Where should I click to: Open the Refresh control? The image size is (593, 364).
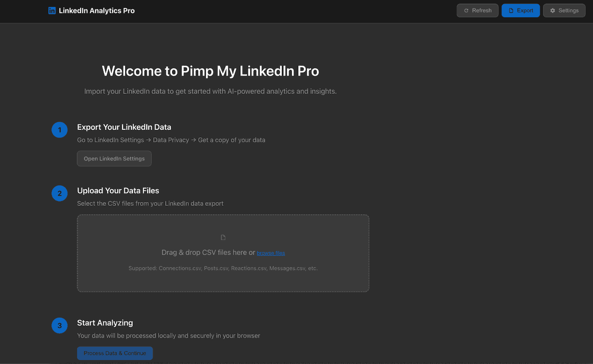point(477,10)
